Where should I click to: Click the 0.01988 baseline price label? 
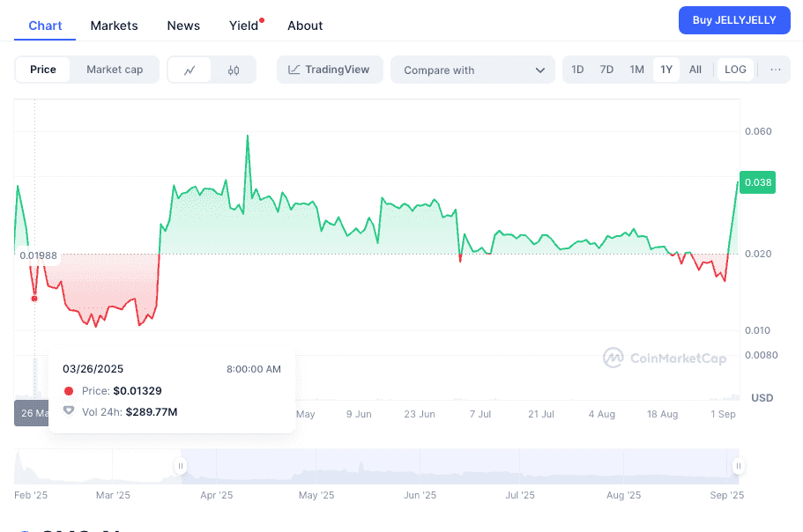[x=39, y=255]
